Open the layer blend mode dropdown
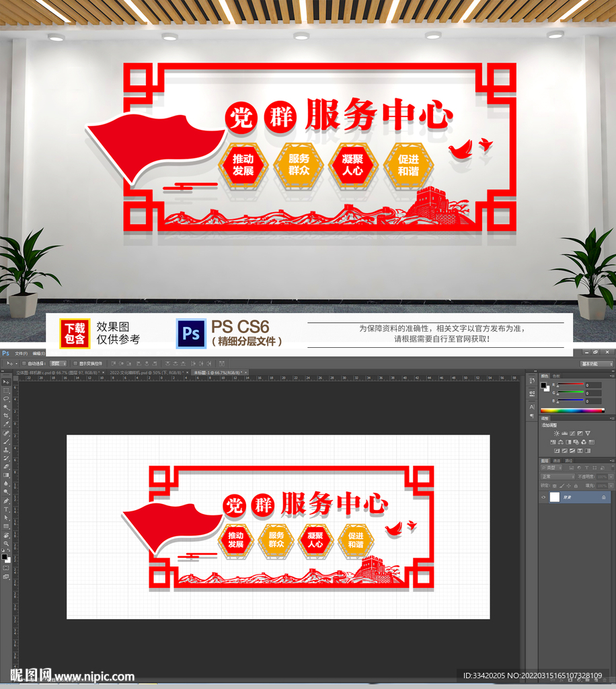 pos(558,477)
